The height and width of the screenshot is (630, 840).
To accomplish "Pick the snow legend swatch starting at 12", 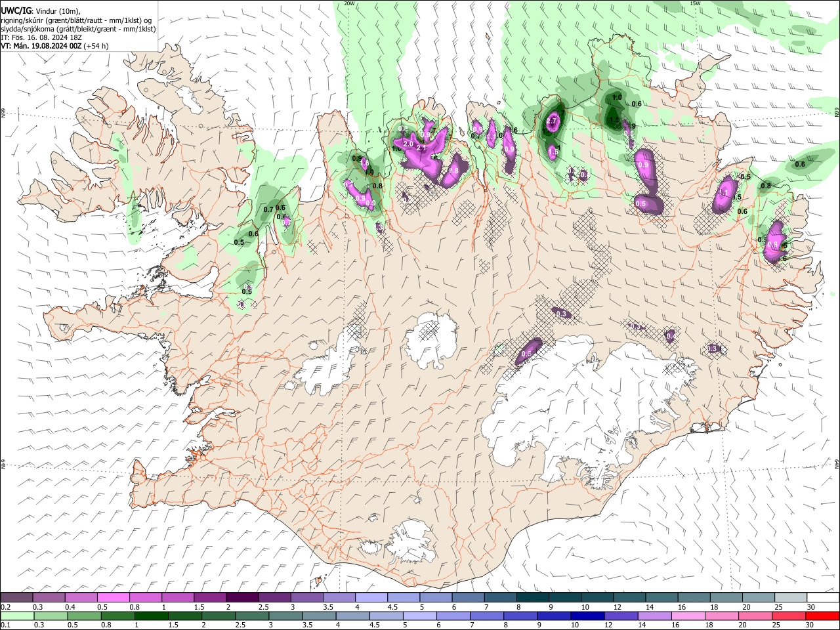I will [629, 597].
